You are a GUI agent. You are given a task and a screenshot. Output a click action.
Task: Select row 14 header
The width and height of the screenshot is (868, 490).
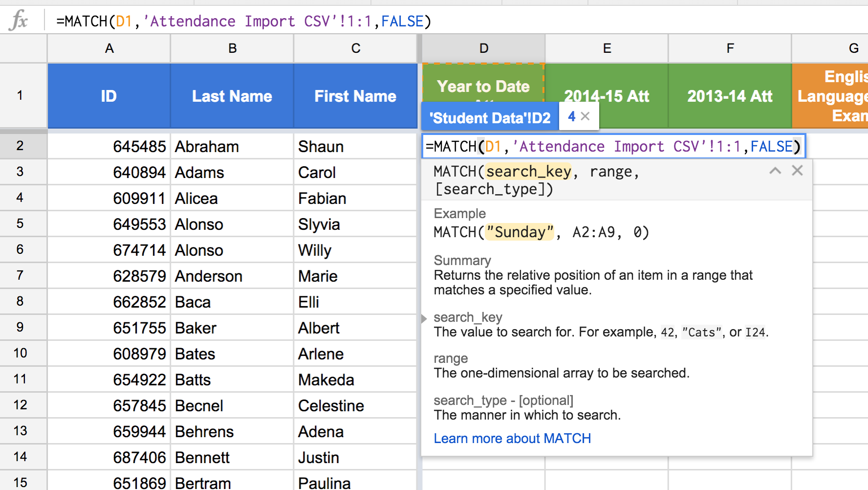coord(23,457)
